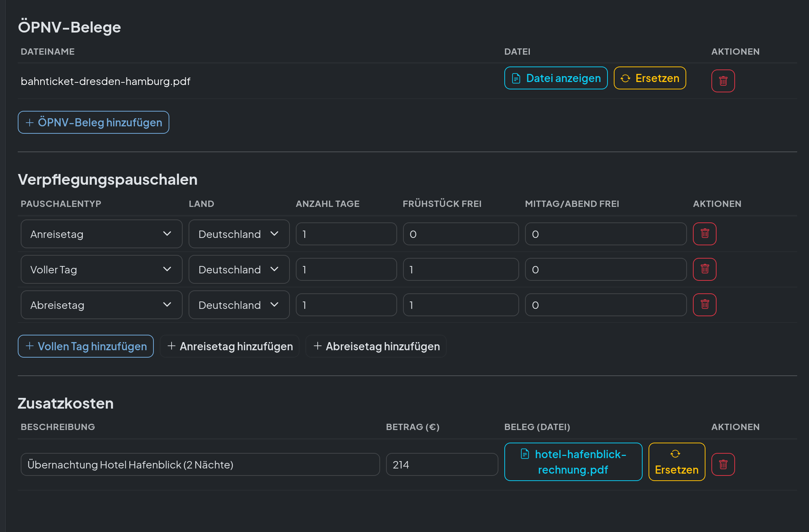Viewport: 809px width, 532px height.
Task: Delete the Abreisetag allowance row
Action: point(704,305)
